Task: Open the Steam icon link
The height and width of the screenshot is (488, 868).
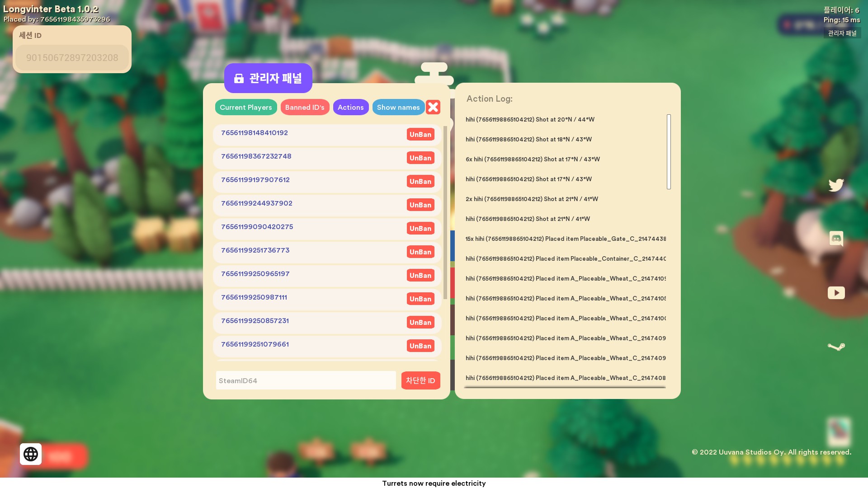Action: 836,347
